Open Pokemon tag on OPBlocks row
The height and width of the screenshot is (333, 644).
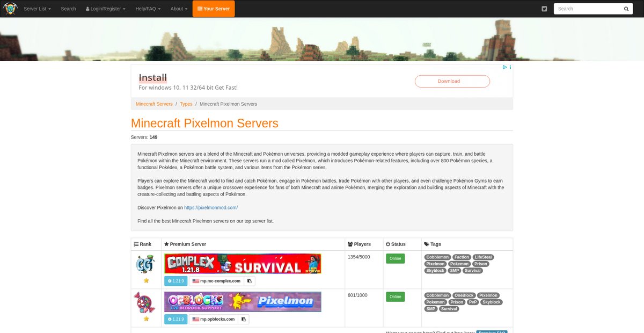coord(436,302)
